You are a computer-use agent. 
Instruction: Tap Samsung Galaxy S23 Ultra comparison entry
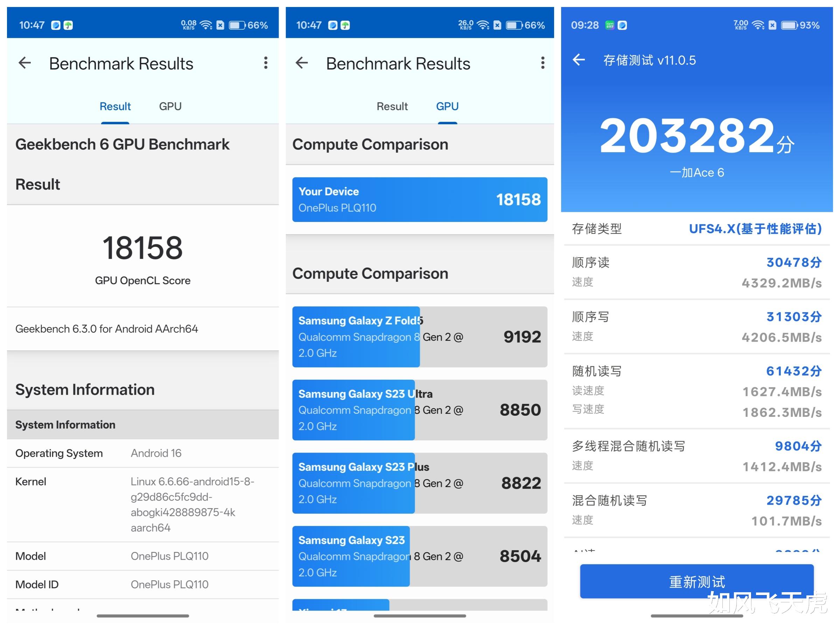[x=420, y=410]
